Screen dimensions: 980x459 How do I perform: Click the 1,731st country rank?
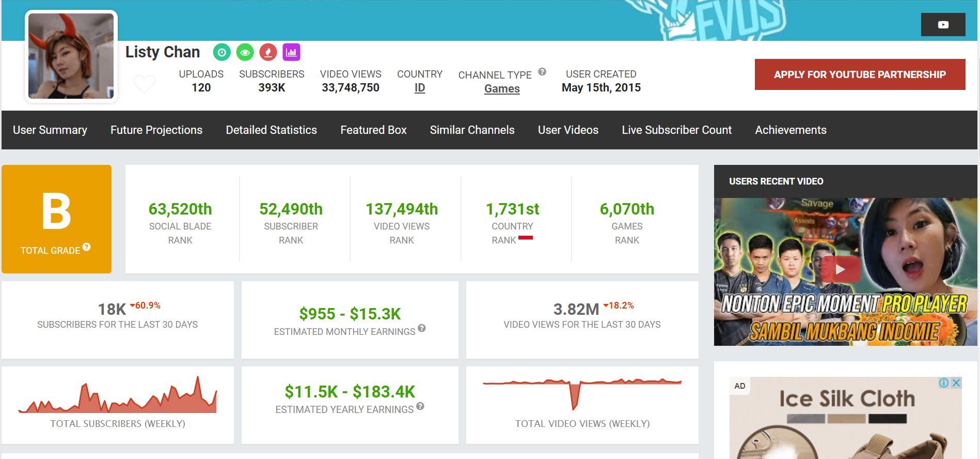[512, 209]
